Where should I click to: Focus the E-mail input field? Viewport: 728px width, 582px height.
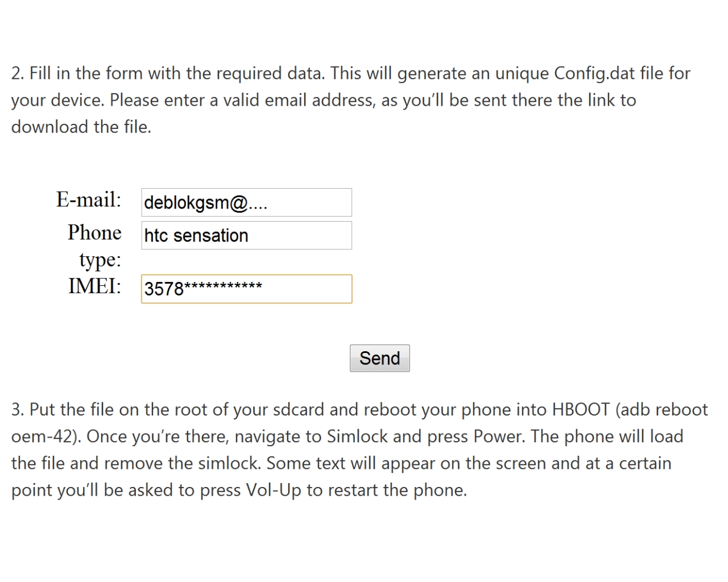click(246, 202)
